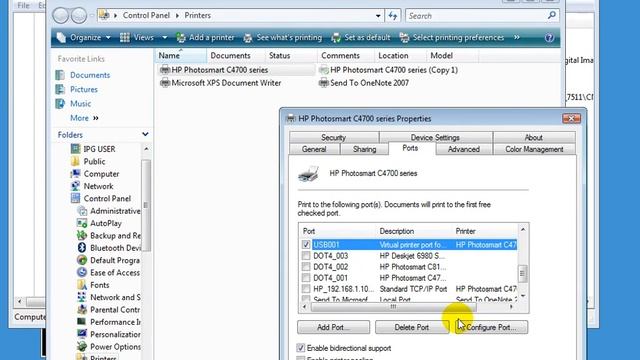Select Network in folder tree
The image size is (640, 360).
click(x=98, y=186)
